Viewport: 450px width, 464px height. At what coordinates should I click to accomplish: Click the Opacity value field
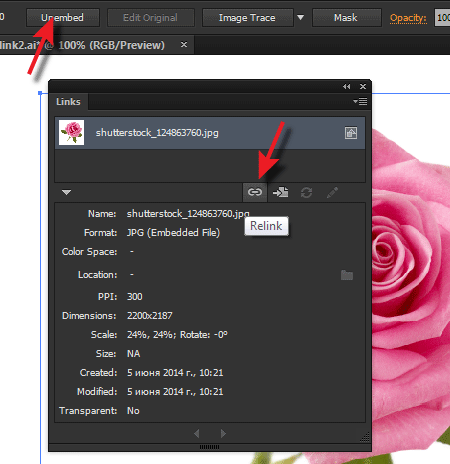pos(442,18)
